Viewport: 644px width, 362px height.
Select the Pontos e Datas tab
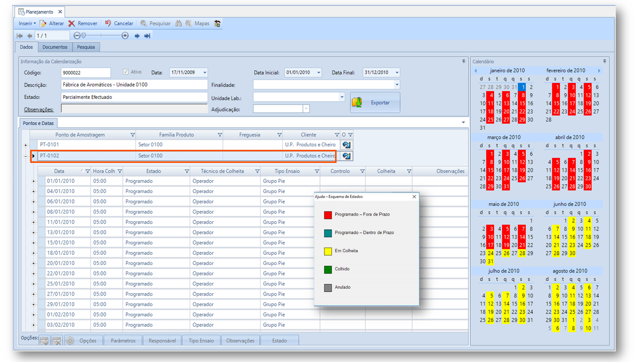(x=39, y=123)
